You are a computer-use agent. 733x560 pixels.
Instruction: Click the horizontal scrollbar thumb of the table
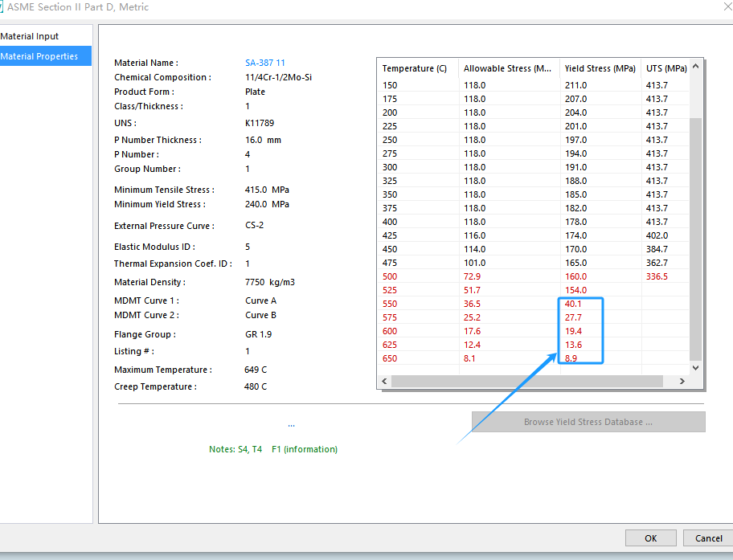point(527,381)
